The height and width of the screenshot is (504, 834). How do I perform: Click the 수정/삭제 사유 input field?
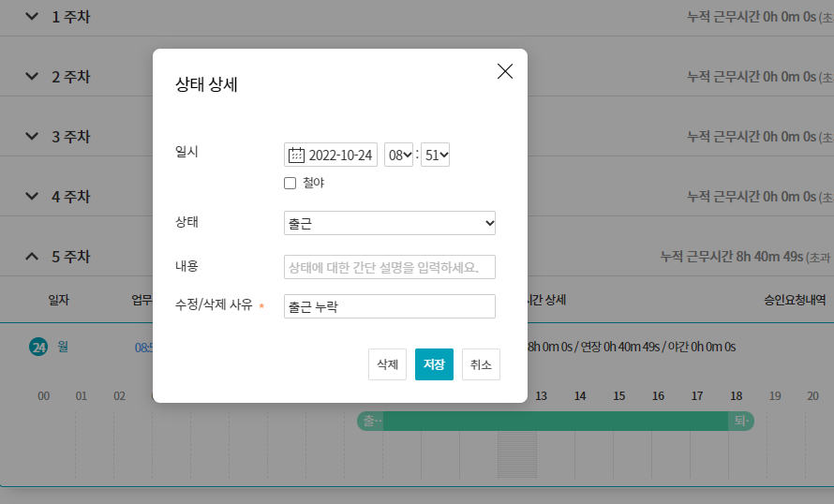(390, 306)
